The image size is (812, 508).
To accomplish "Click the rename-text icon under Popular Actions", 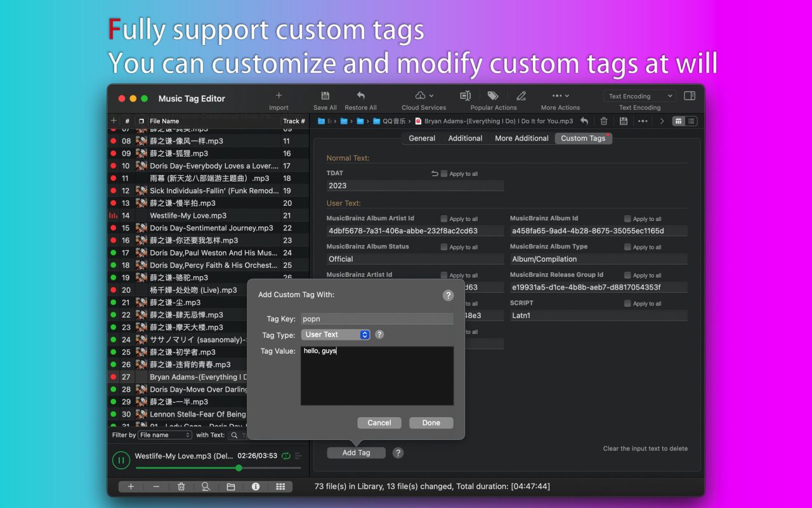I will [x=465, y=96].
